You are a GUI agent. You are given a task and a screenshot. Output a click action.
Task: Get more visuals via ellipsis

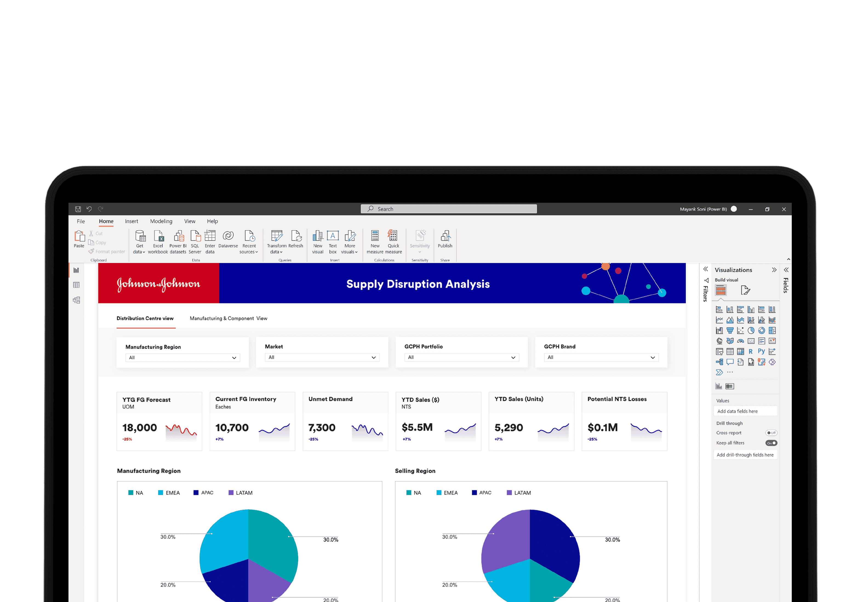(730, 372)
